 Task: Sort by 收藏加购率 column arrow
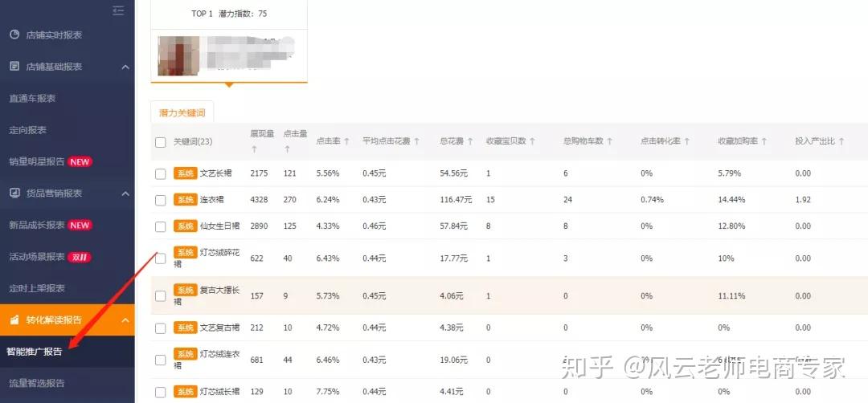[764, 141]
